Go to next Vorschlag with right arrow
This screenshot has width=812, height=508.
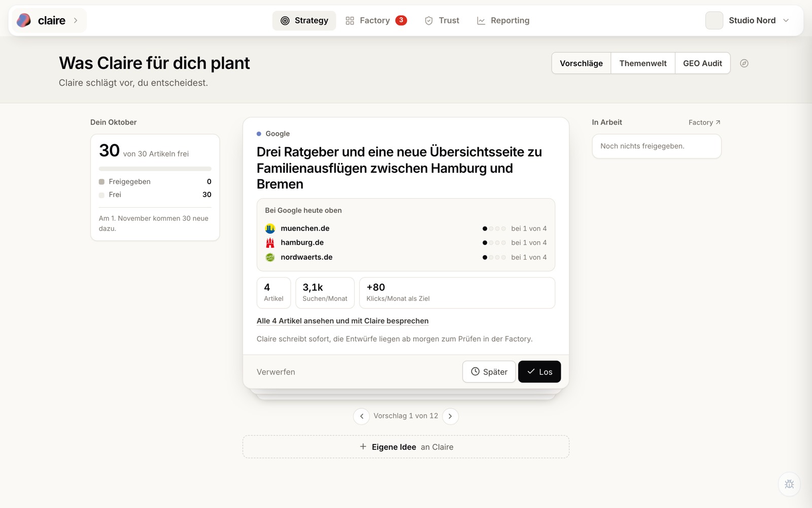point(450,416)
